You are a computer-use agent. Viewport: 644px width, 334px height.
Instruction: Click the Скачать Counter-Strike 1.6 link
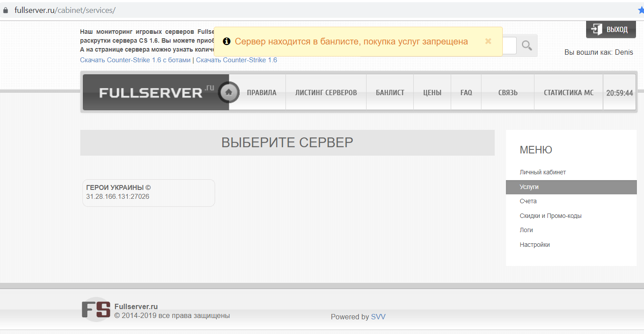point(236,60)
